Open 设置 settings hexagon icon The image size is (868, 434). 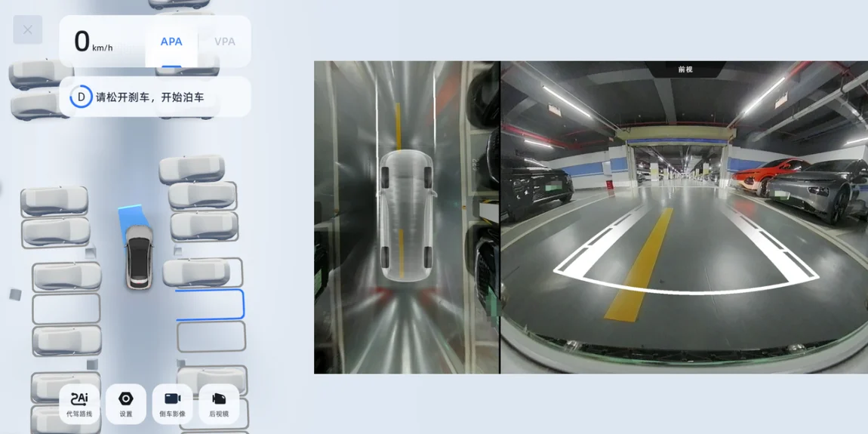[125, 404]
